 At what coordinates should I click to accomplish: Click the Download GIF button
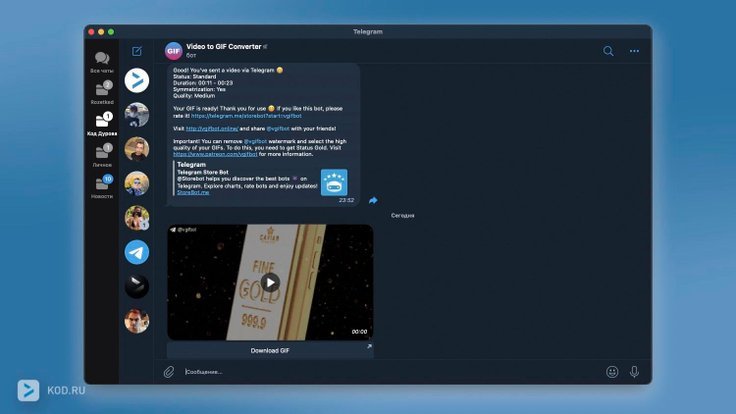270,351
